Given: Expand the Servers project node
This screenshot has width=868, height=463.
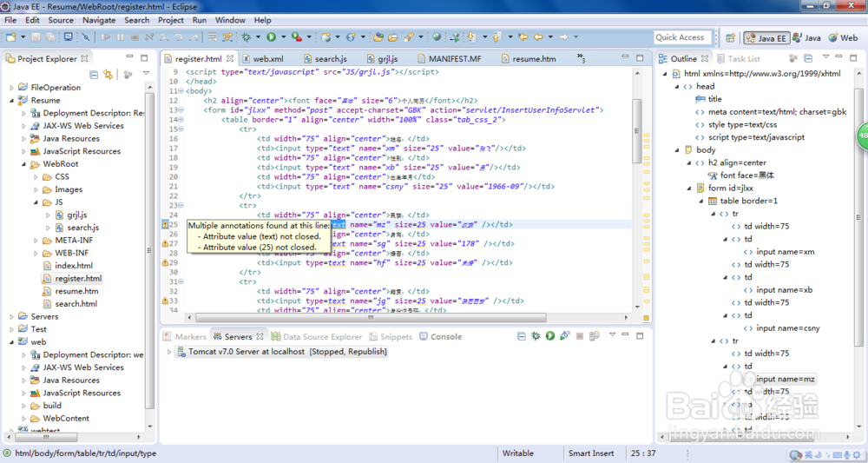Looking at the screenshot, I should pyautogui.click(x=11, y=317).
